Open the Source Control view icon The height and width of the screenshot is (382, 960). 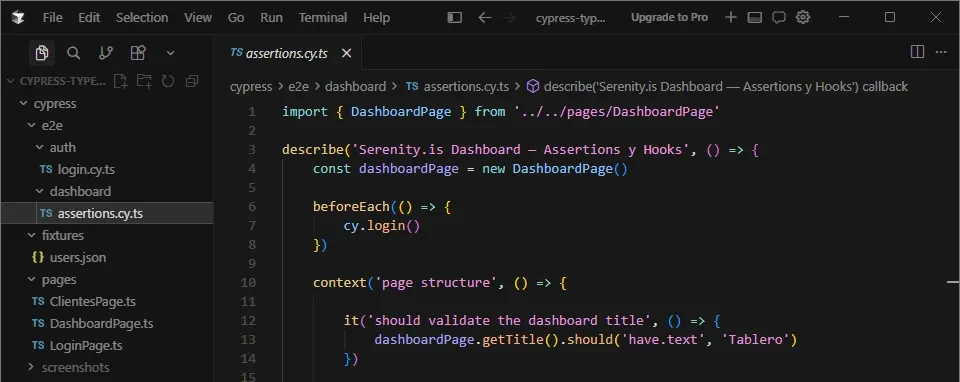tap(106, 53)
